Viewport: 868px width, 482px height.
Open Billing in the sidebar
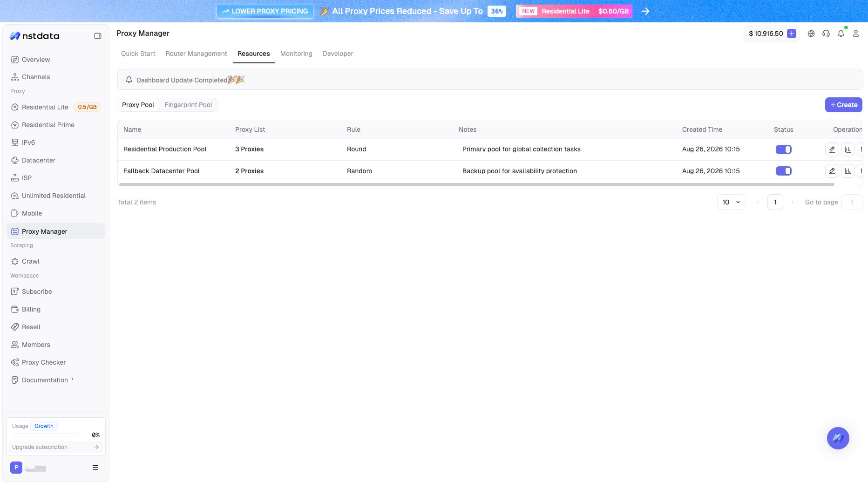(x=56, y=309)
